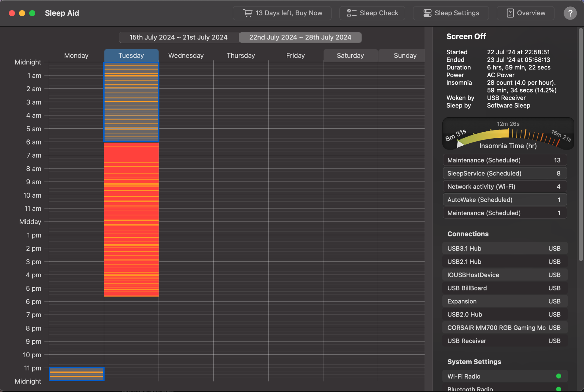Select the Sunday day column header
The height and width of the screenshot is (392, 584).
click(x=405, y=55)
